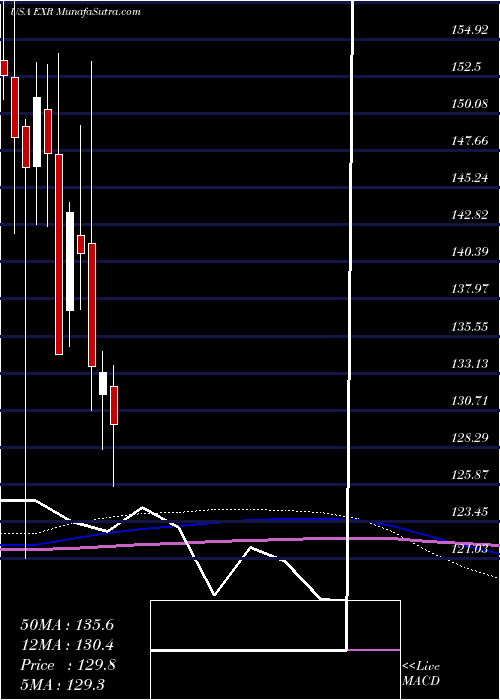Select the 137.97 axis value
The width and height of the screenshot is (500, 700).
click(x=470, y=290)
